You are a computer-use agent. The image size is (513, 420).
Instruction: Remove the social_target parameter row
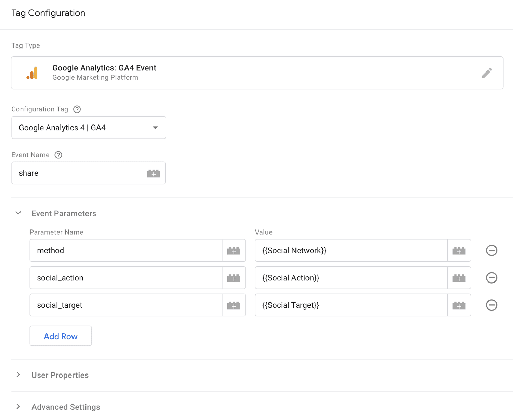tap(491, 305)
